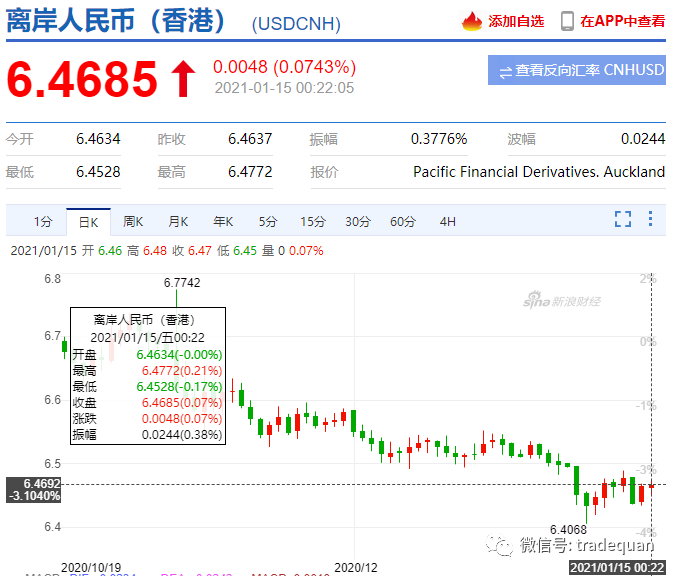Open 在APP中查看 link
The width and height of the screenshot is (676, 576).
[623, 21]
